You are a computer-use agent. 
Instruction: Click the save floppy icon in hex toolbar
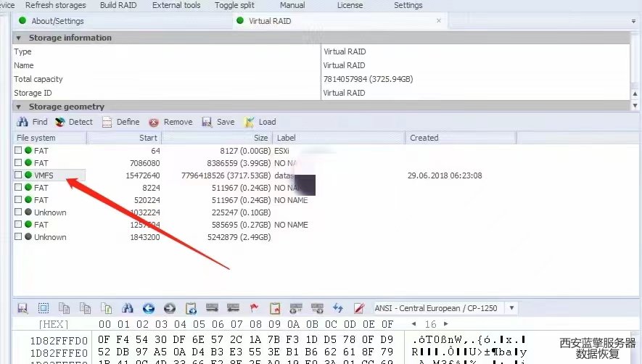coord(22,308)
